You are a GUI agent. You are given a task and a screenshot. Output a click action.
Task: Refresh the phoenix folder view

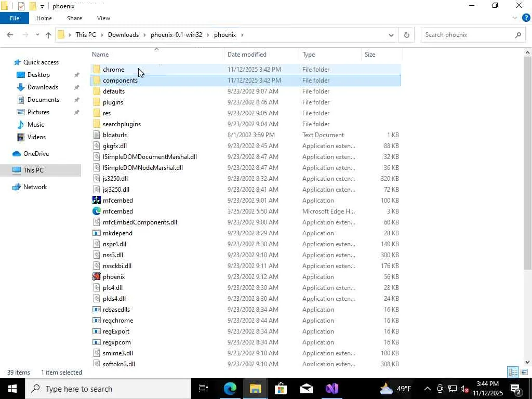(x=406, y=35)
